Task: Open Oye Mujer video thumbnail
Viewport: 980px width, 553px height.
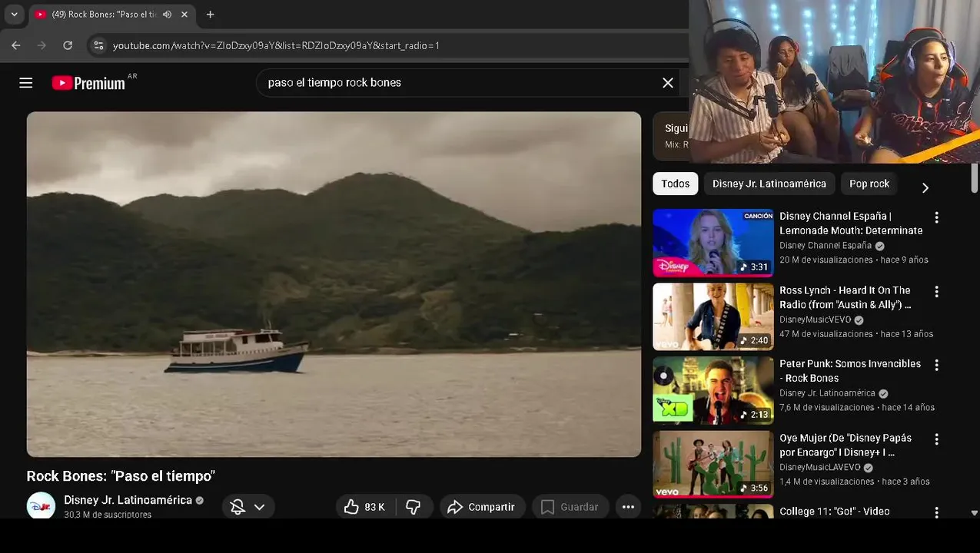Action: pos(713,464)
